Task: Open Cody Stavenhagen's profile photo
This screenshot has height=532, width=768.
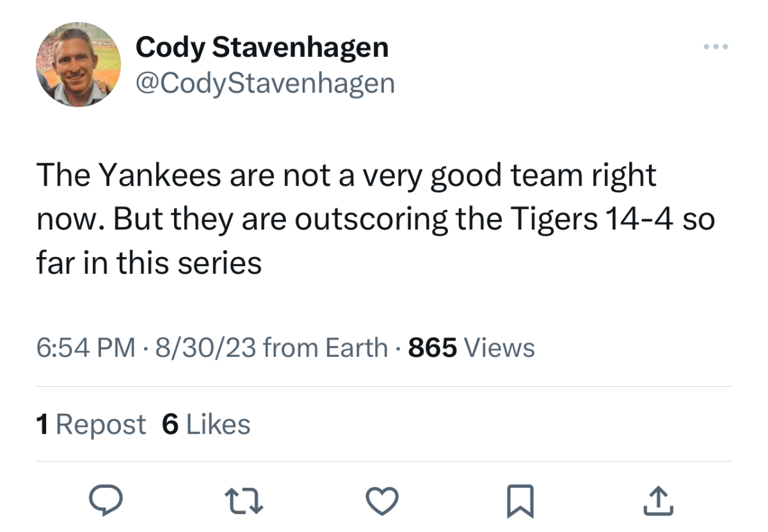Action: click(x=78, y=64)
